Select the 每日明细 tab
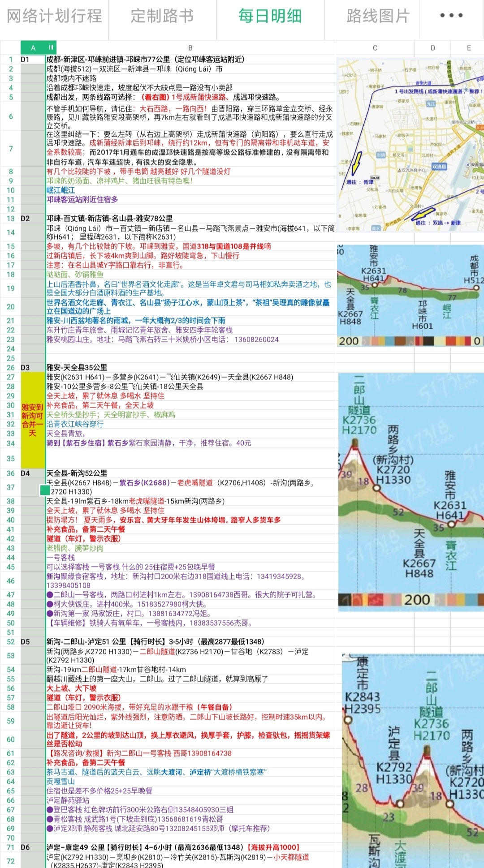Screen dimensions: 484x868 pyautogui.click(x=270, y=16)
